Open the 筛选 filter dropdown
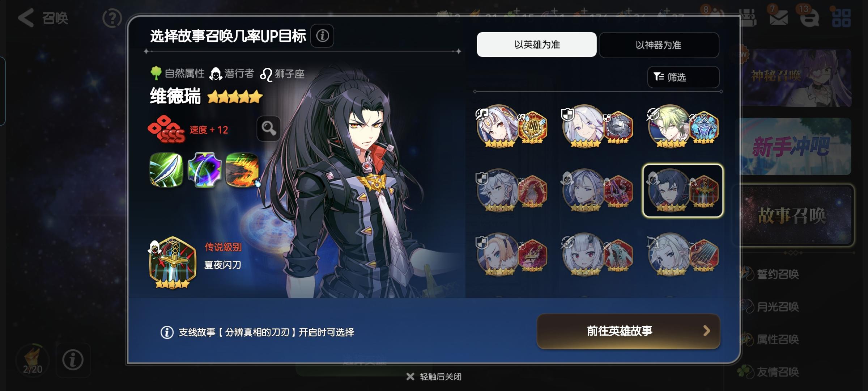The height and width of the screenshot is (391, 868). click(x=683, y=77)
